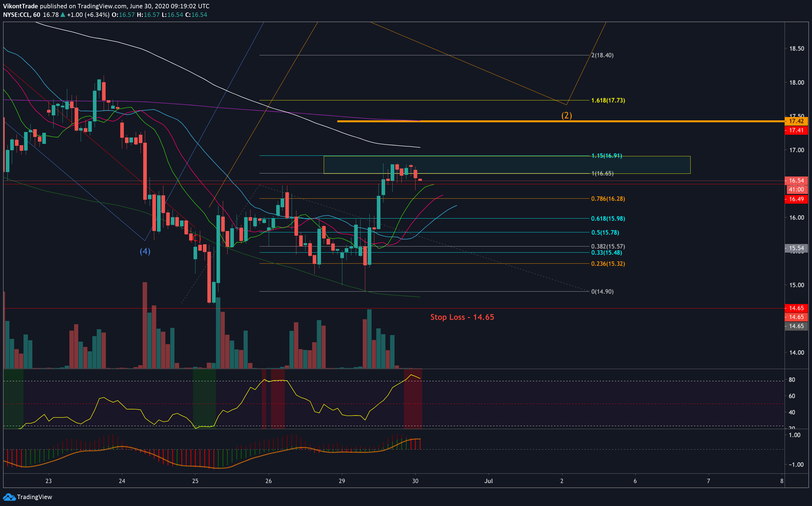The height and width of the screenshot is (506, 812).
Task: Select the 0.786(16.28) Fibonacci level label
Action: (608, 199)
